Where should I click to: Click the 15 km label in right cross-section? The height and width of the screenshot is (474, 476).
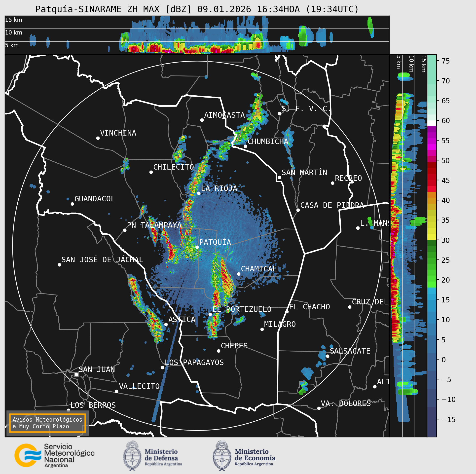coord(424,64)
